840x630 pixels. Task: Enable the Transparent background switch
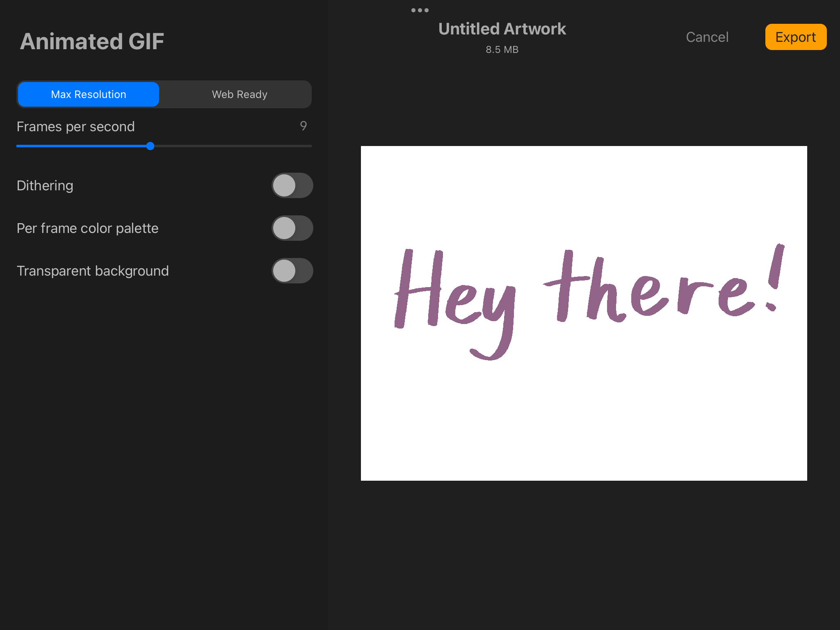click(292, 271)
